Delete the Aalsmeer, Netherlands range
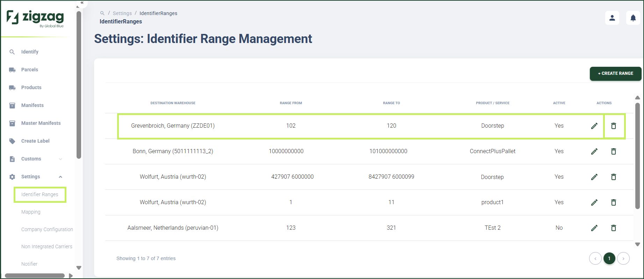Image resolution: width=644 pixels, height=279 pixels. [x=613, y=228]
